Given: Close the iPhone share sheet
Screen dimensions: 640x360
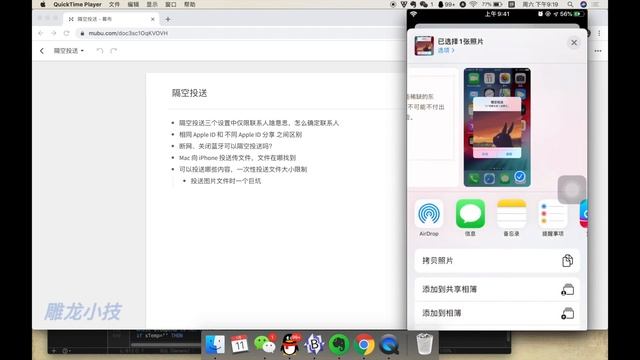Looking at the screenshot, I should (x=574, y=42).
